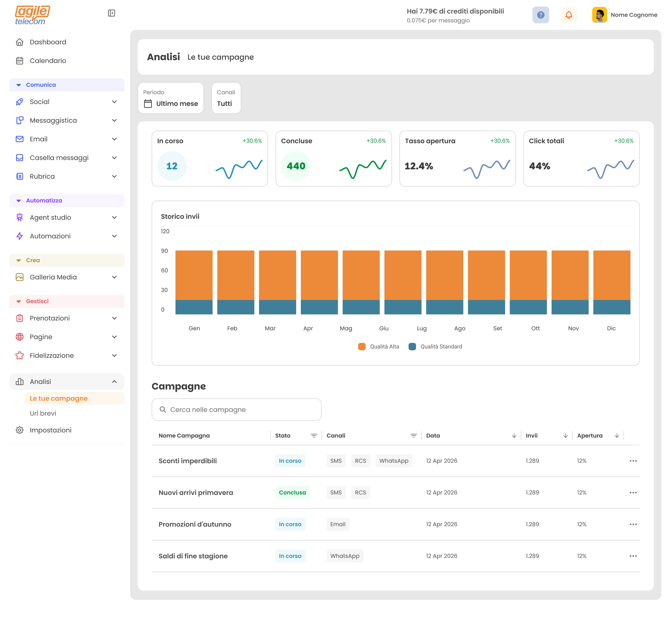Click the notifications bell icon
This screenshot has height=633, width=672.
569,15
